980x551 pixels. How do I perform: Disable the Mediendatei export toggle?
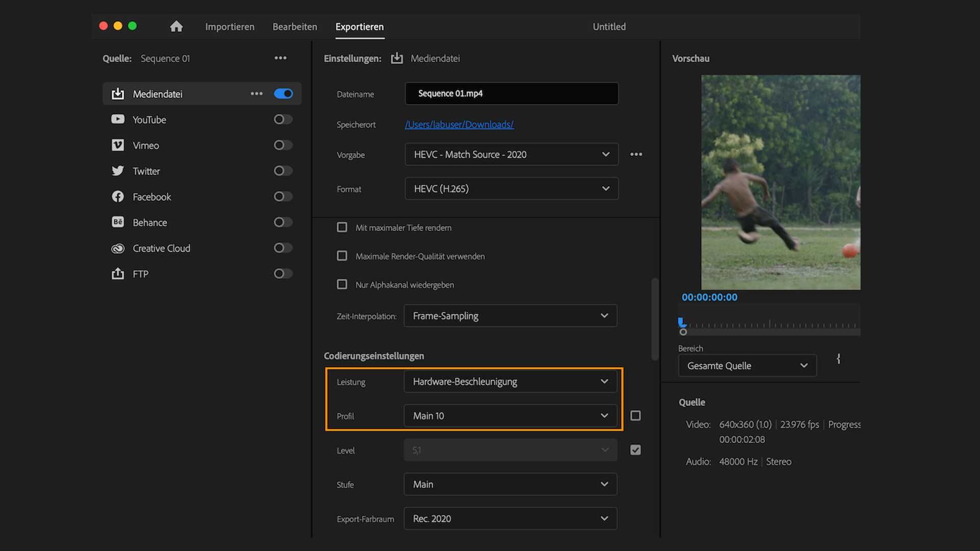coord(283,93)
